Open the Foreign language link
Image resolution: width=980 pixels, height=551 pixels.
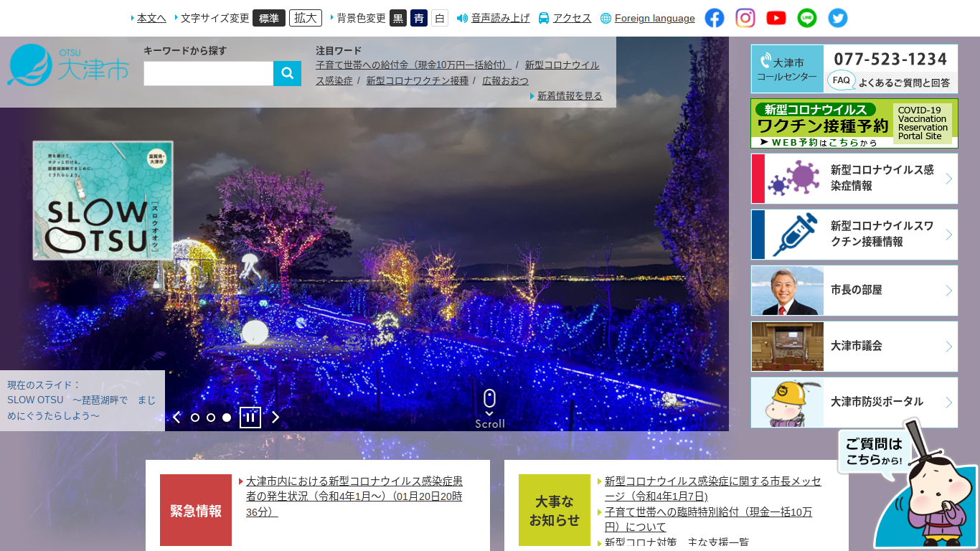coord(654,19)
